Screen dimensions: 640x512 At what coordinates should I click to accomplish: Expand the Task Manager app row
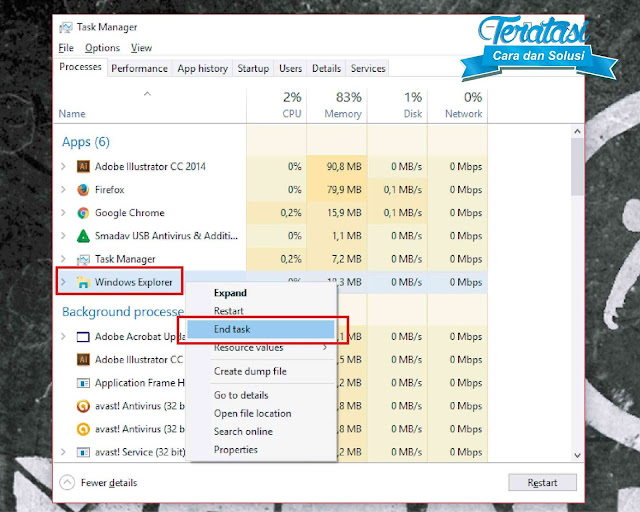click(63, 259)
